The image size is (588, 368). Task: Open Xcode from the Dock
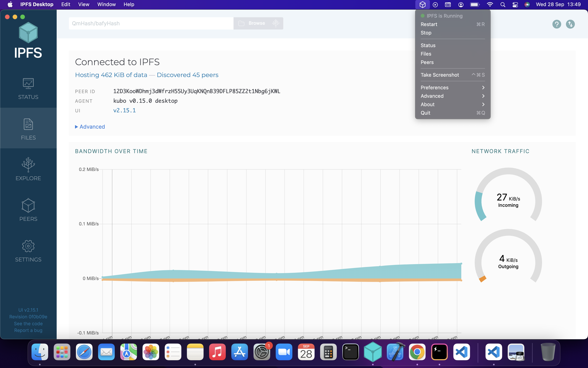(395, 352)
